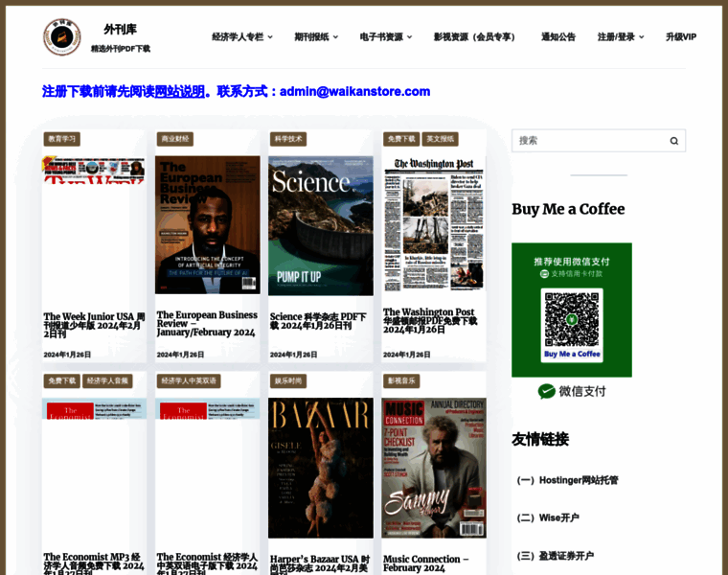Viewport: 728px width, 575px height.
Task: Open The Washington Post front page image
Action: click(434, 223)
